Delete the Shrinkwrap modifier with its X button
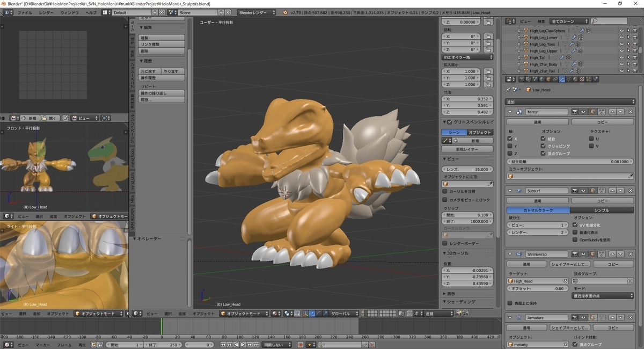The image size is (644, 349). (631, 253)
